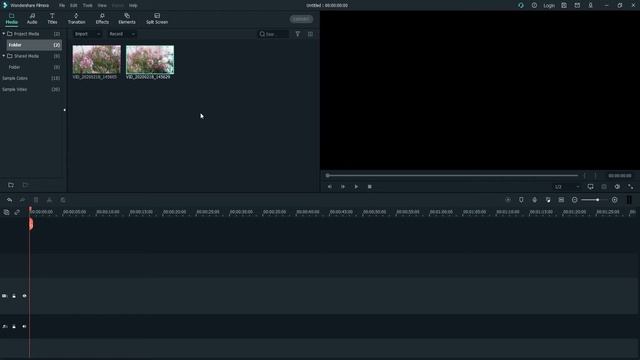Screen dimensions: 640x360
Task: Click the media filter funnel icon
Action: pos(298,34)
